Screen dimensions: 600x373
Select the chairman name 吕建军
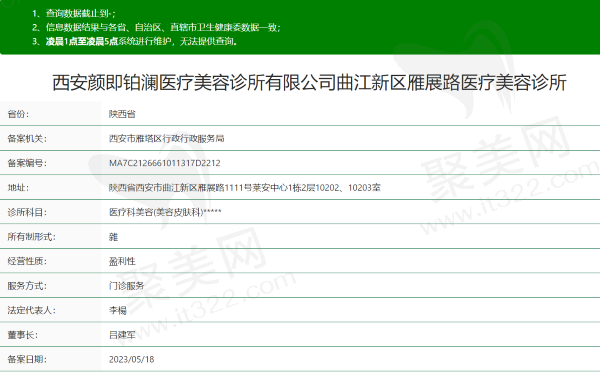[x=122, y=335]
